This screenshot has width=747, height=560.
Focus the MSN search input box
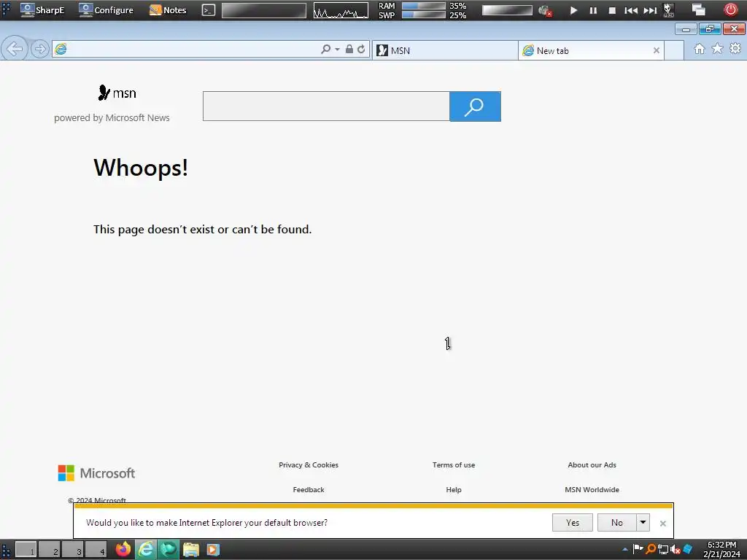pos(326,106)
